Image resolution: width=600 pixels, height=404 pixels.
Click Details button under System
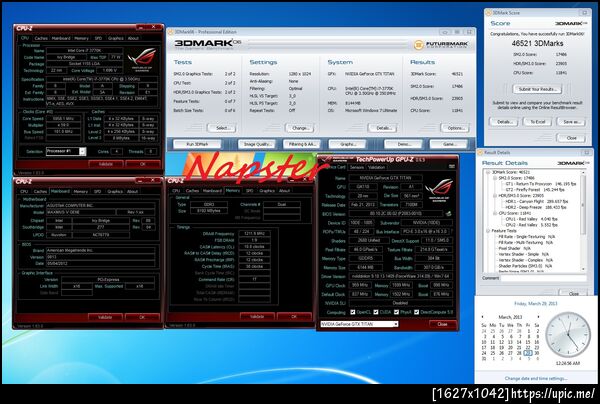tap(382, 128)
